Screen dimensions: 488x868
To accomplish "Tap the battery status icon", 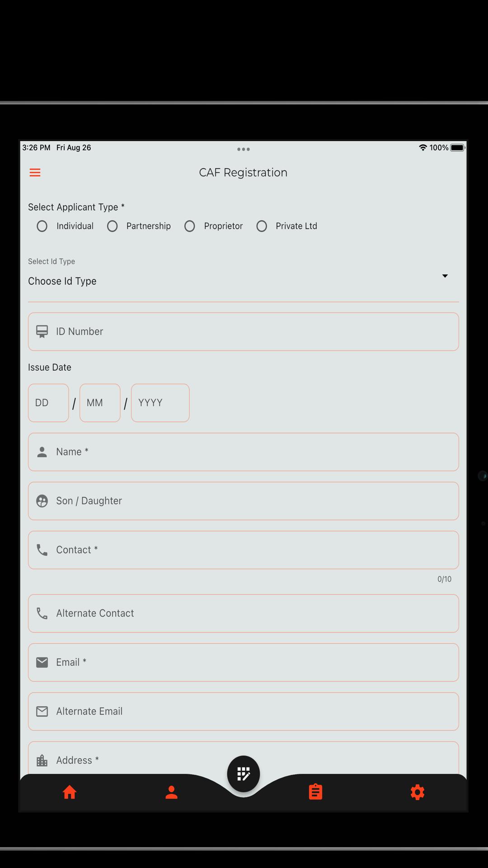I will coord(457,148).
